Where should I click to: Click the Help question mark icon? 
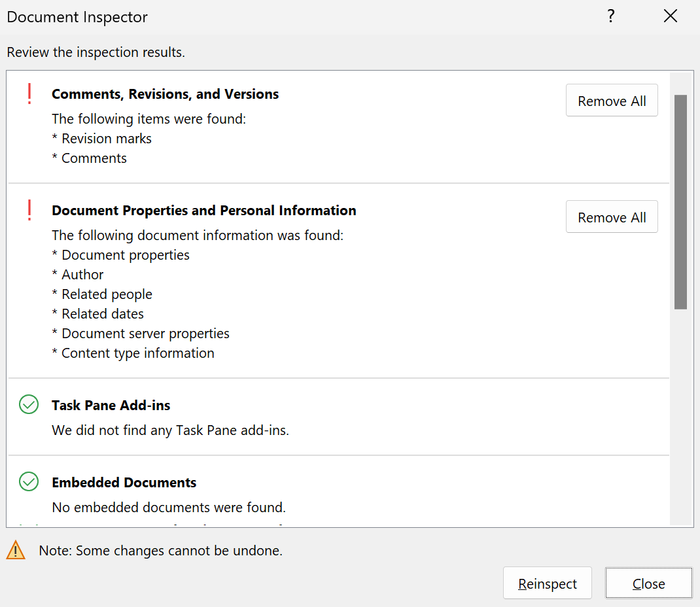point(611,16)
